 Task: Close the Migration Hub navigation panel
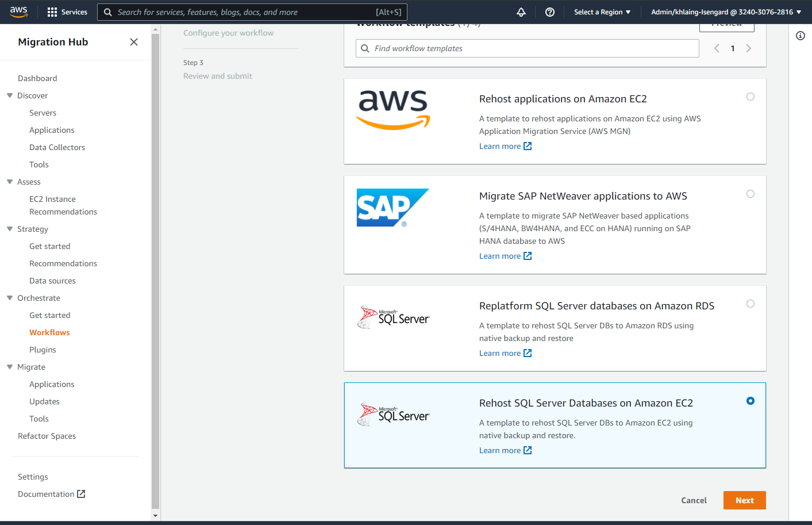[134, 42]
